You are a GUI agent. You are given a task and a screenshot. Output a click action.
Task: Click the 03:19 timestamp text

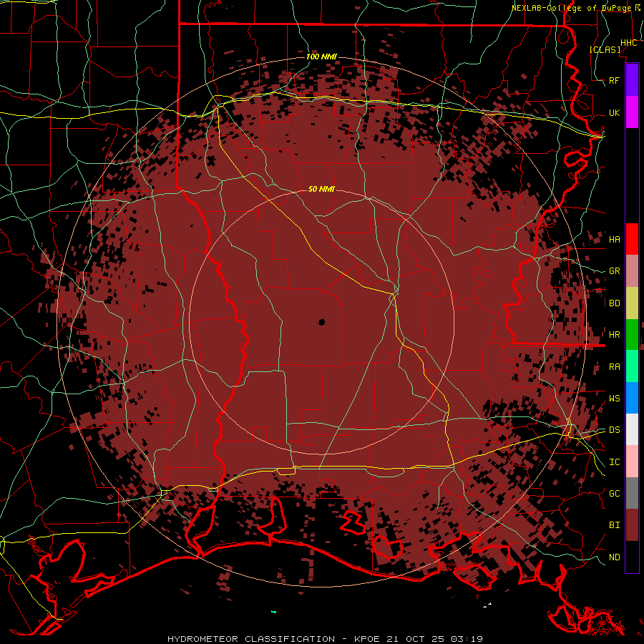coord(466,639)
